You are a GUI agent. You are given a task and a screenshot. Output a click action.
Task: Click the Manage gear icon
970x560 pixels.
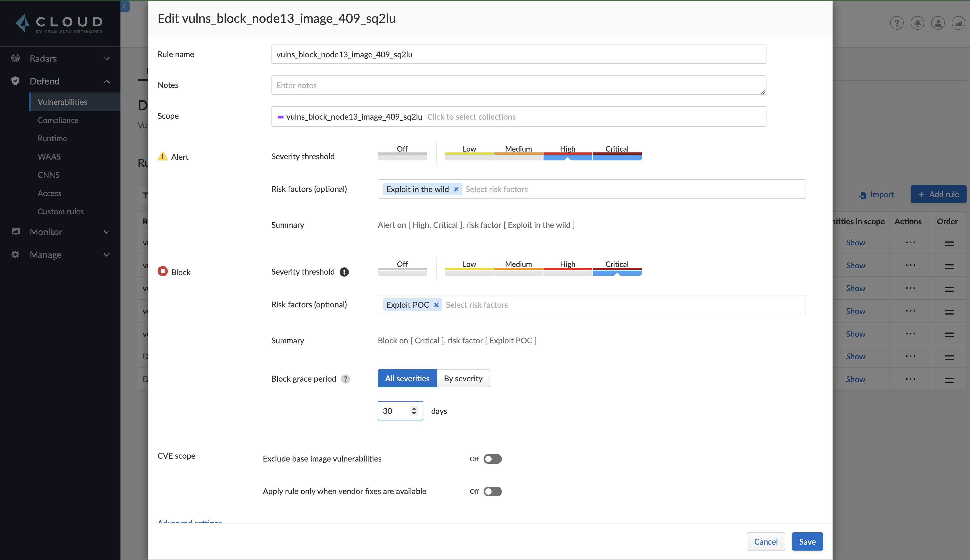15,254
